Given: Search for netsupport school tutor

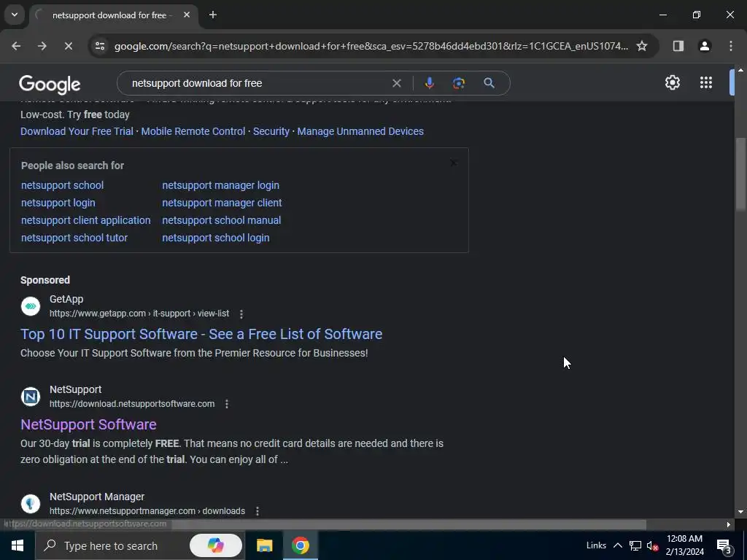Looking at the screenshot, I should pyautogui.click(x=74, y=238).
